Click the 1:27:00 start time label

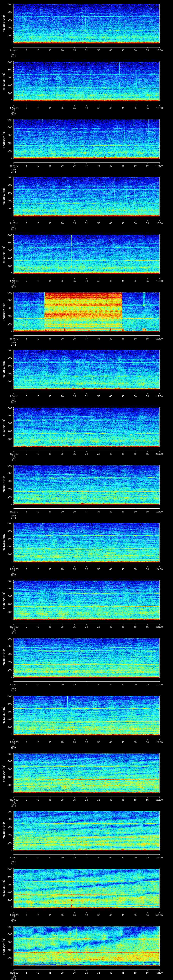click(14, 800)
